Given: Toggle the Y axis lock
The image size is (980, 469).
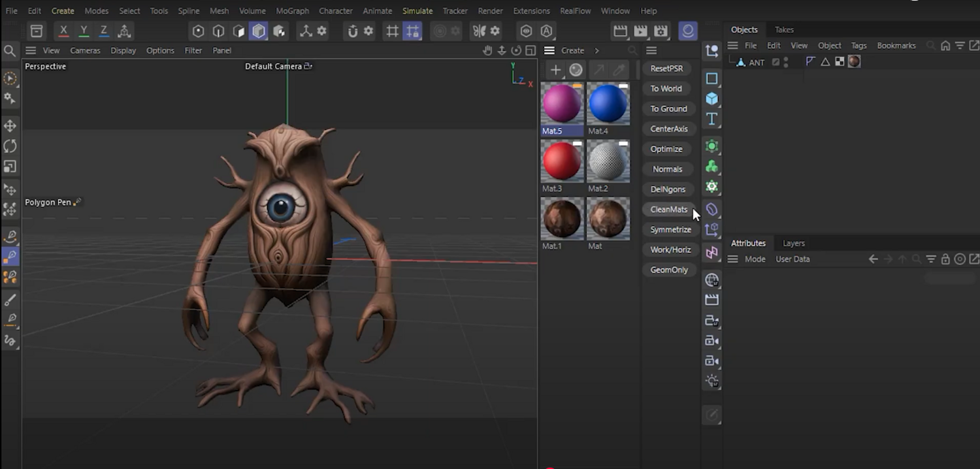Looking at the screenshot, I should pos(84,31).
